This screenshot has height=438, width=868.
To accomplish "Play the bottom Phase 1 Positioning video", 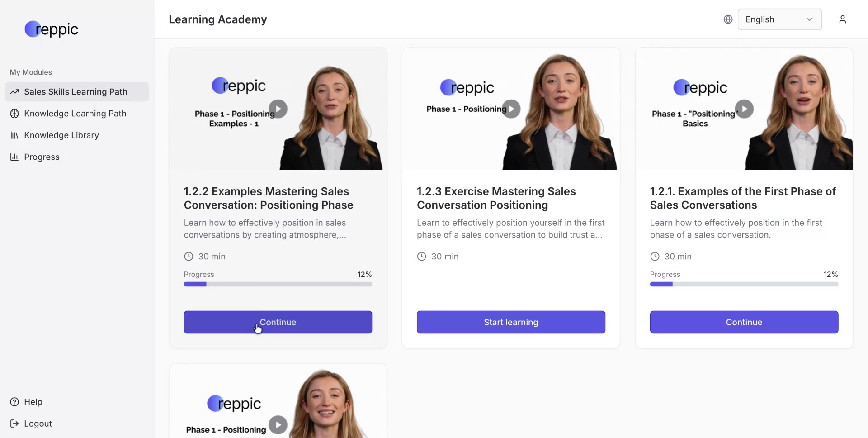I will coord(278,425).
